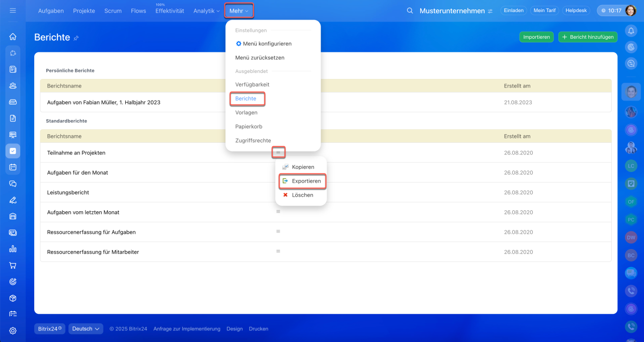Viewport: 644px width, 342px height.
Task: Open the shopping cart icon in sidebar
Action: pyautogui.click(x=13, y=266)
